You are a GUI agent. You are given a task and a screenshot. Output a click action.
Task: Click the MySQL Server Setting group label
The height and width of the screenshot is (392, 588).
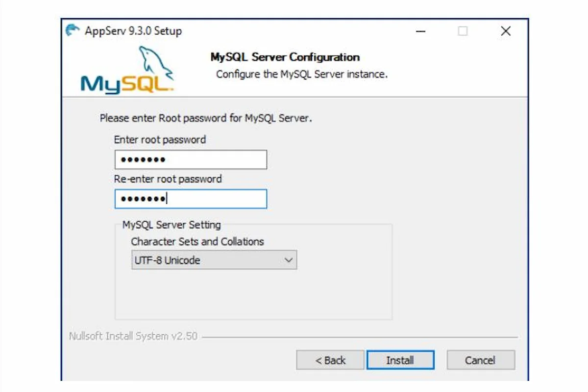pyautogui.click(x=171, y=225)
